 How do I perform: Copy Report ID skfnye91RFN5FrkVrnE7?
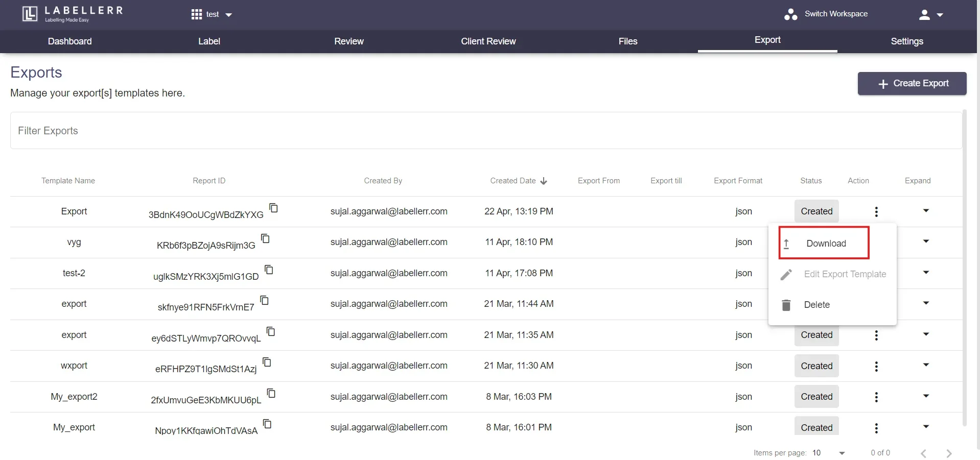264,300
